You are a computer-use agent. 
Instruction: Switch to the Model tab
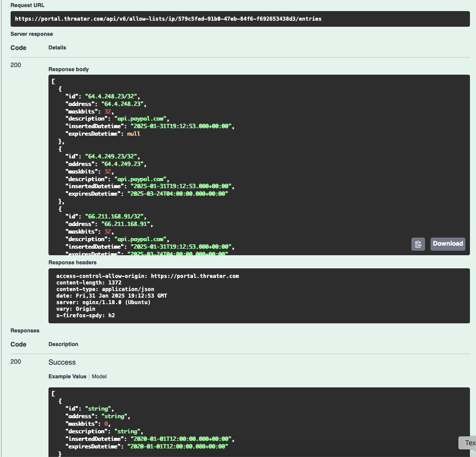pos(99,376)
